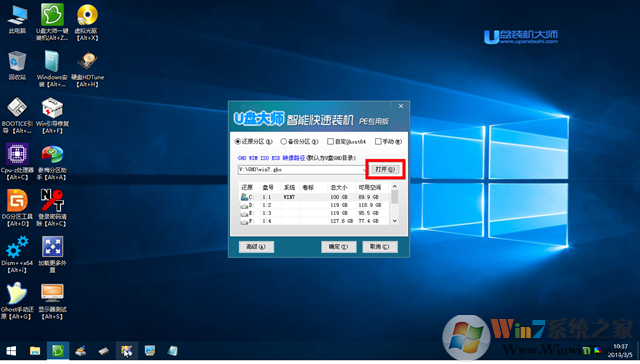Select the D: partition row
The height and width of the screenshot is (364, 640).
point(315,205)
